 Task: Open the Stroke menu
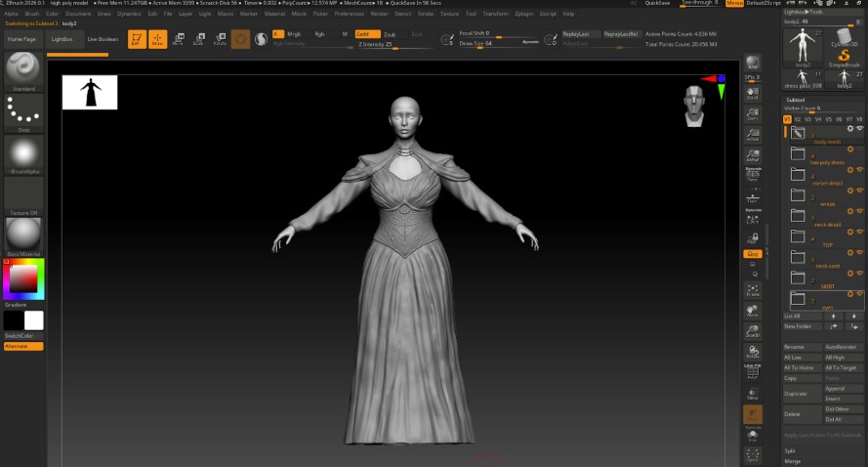(x=425, y=14)
